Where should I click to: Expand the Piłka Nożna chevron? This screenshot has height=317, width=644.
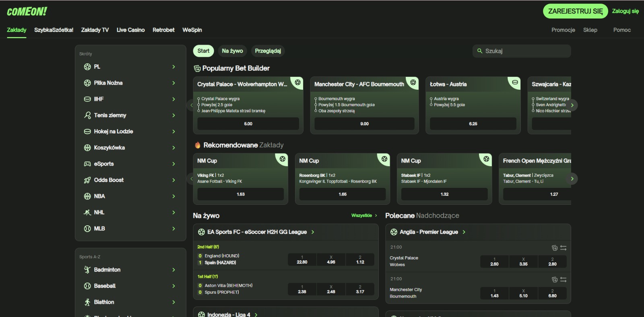click(x=173, y=83)
